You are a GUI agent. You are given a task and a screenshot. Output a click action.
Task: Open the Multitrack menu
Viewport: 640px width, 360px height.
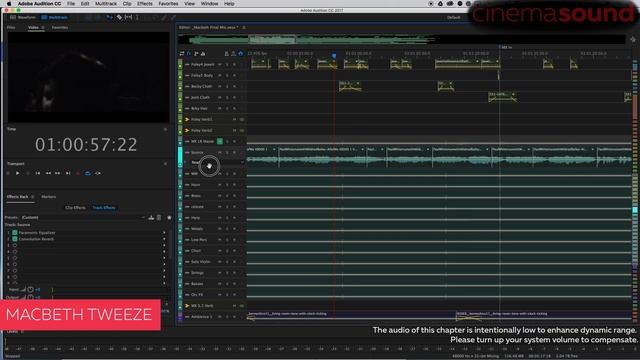(x=106, y=4)
